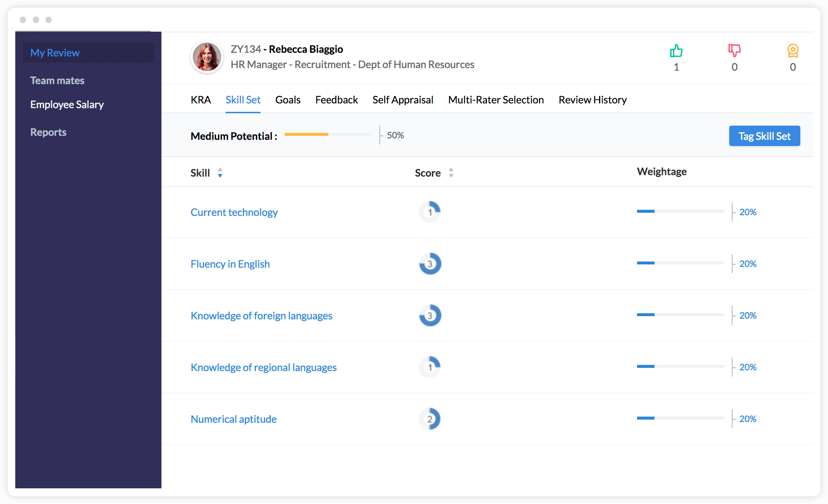The width and height of the screenshot is (828, 504).
Task: Open the Multi-Rater Selection tab
Action: 496,100
